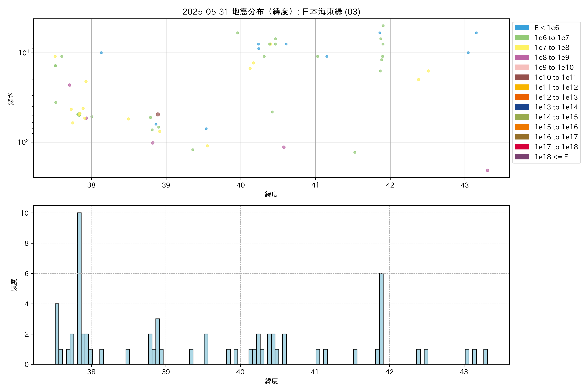Click the purple '1e8 to 1e9' legend swatch
The image size is (588, 392).
click(x=522, y=57)
